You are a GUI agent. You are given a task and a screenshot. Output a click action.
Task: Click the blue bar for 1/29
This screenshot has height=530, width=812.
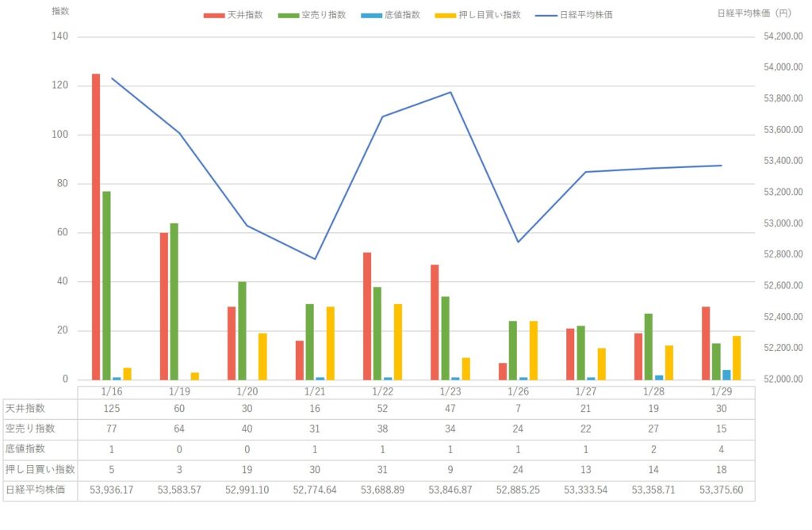[726, 375]
